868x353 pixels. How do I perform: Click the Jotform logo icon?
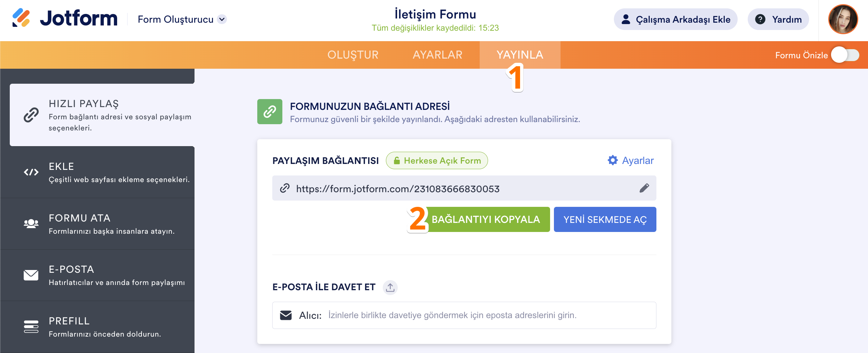[21, 18]
